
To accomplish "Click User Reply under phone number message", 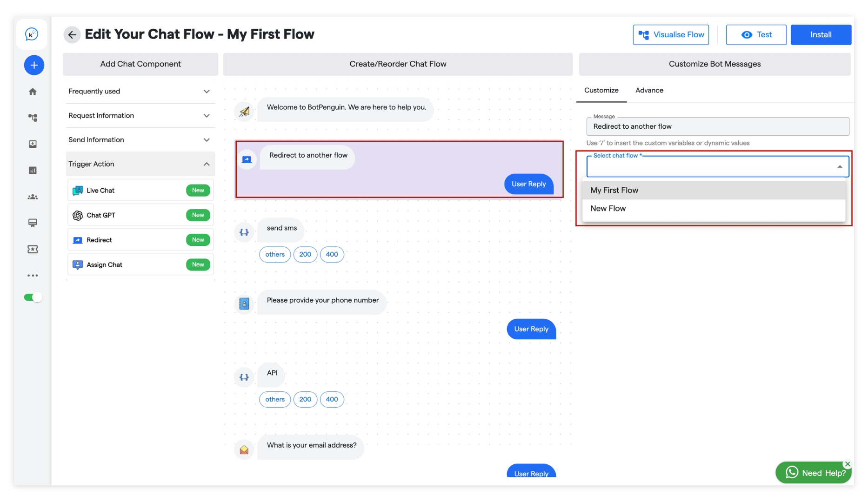I will (531, 329).
